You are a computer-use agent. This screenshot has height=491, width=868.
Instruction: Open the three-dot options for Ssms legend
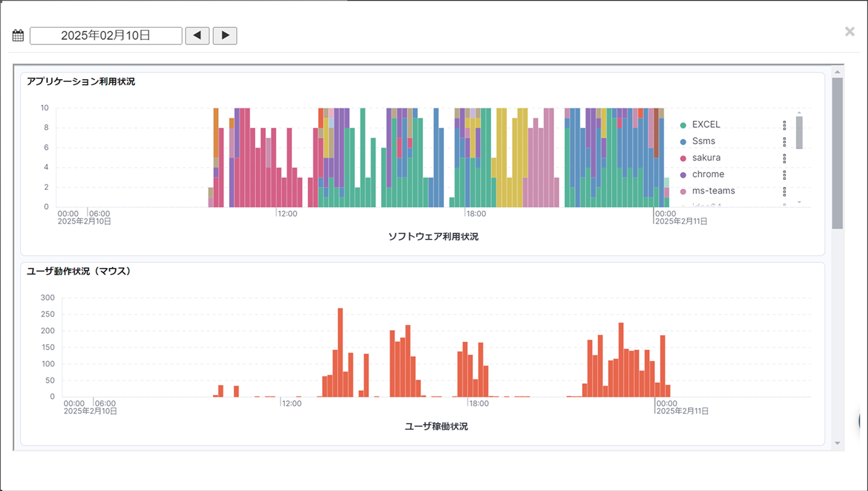click(x=785, y=142)
